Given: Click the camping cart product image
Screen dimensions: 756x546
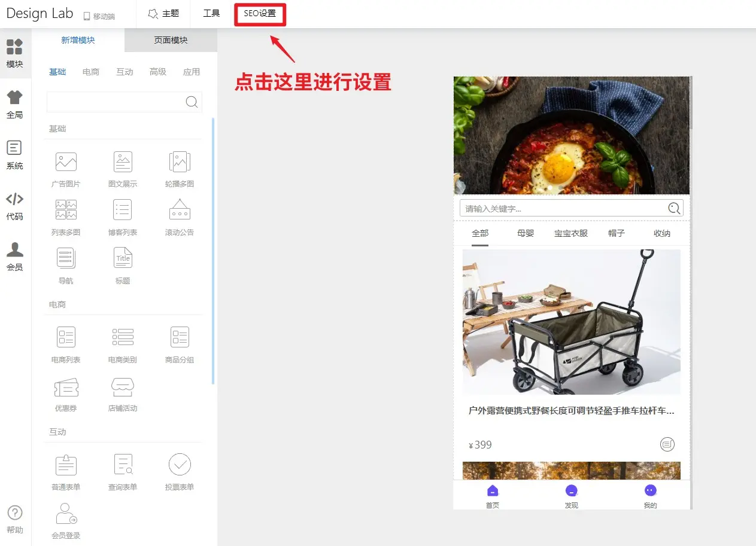Looking at the screenshot, I should [571, 322].
